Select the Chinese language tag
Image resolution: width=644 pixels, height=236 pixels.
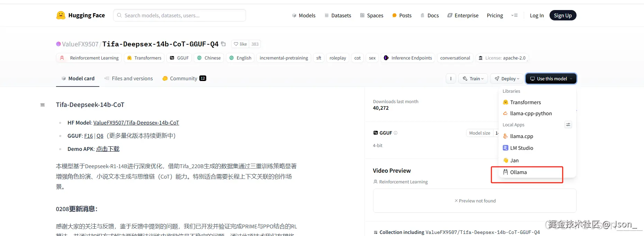coord(209,58)
